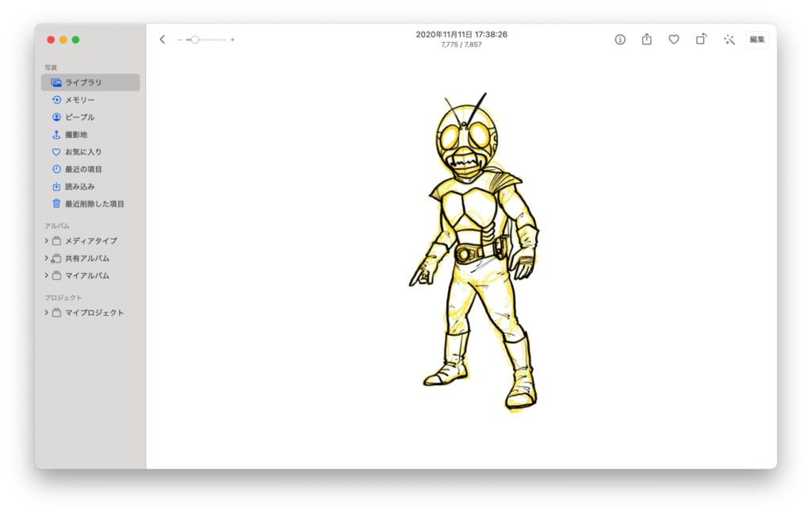Click the zoom in plus sign
Screen dimensions: 812x515
pyautogui.click(x=232, y=40)
